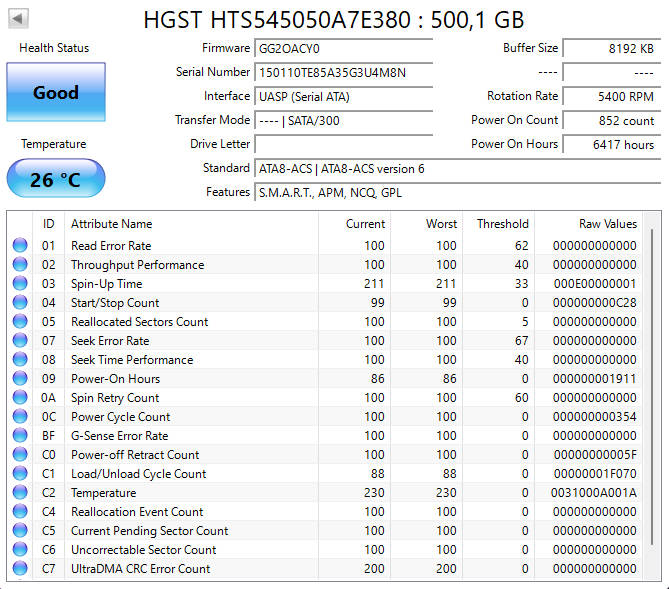Click raw value 00000001F070 in Load/Unload row
The height and width of the screenshot is (589, 669).
pos(595,474)
